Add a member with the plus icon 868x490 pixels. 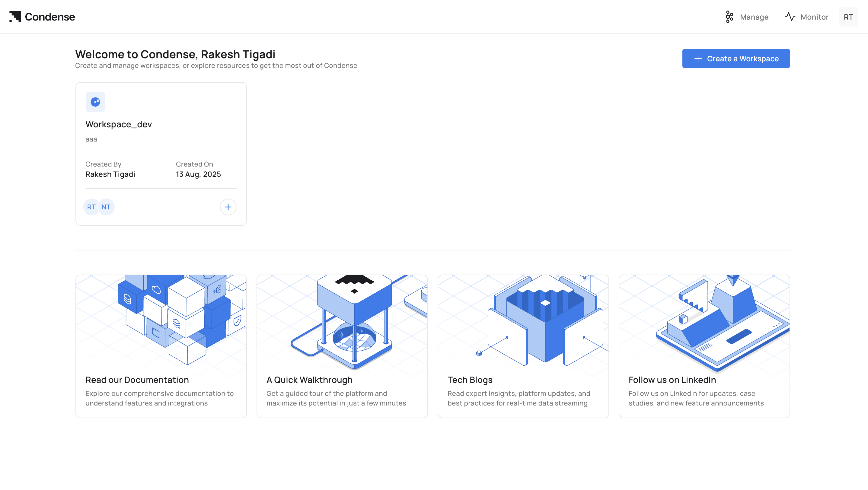pyautogui.click(x=228, y=207)
